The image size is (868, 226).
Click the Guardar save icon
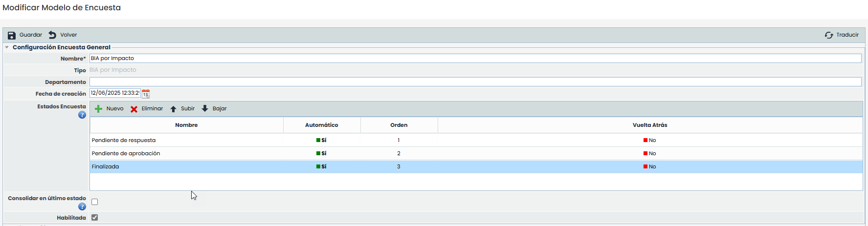pos(12,35)
